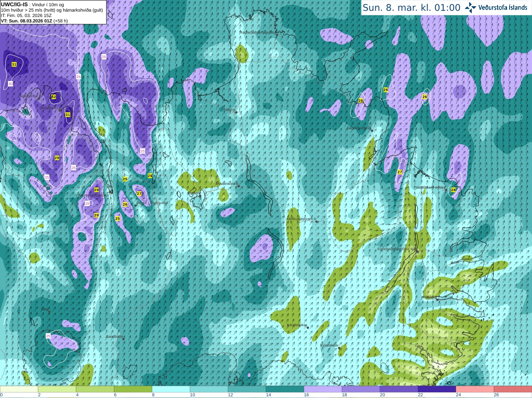
Task: Click the white 30 contour label
Action: (10, 84)
